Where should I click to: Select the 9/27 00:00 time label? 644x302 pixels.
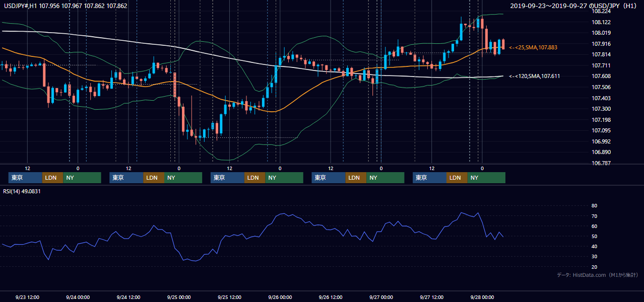tap(381, 297)
